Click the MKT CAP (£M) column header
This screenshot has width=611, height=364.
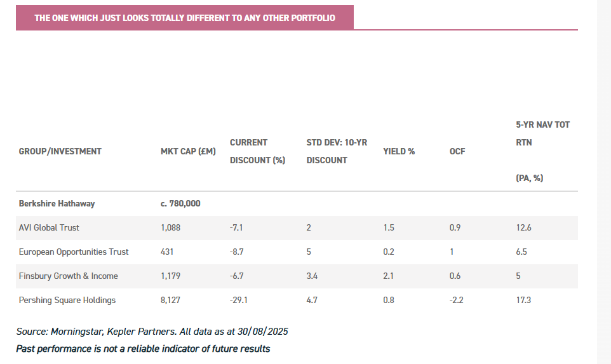tap(189, 151)
